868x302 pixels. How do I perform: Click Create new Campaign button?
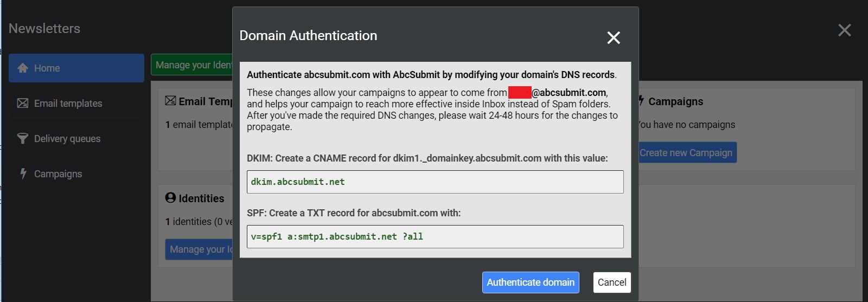[686, 153]
